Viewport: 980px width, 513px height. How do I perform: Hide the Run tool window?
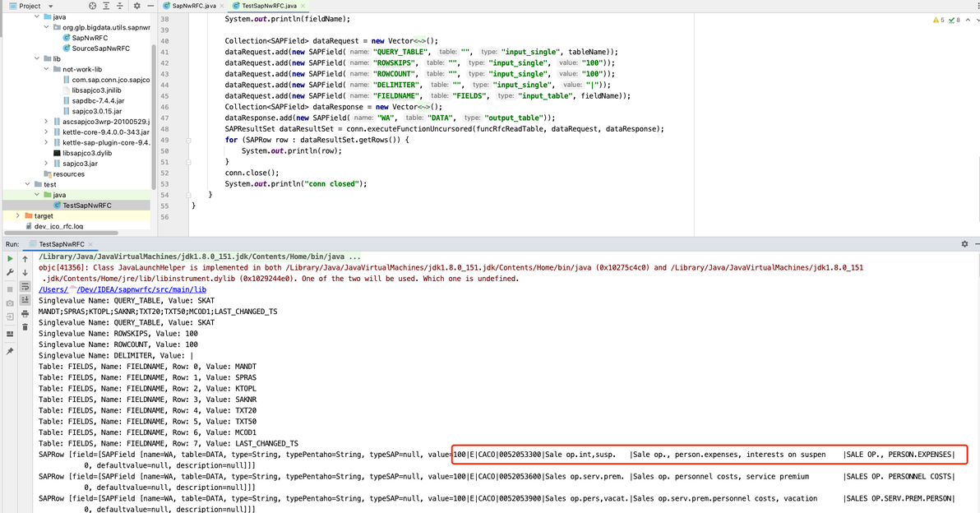pos(977,243)
